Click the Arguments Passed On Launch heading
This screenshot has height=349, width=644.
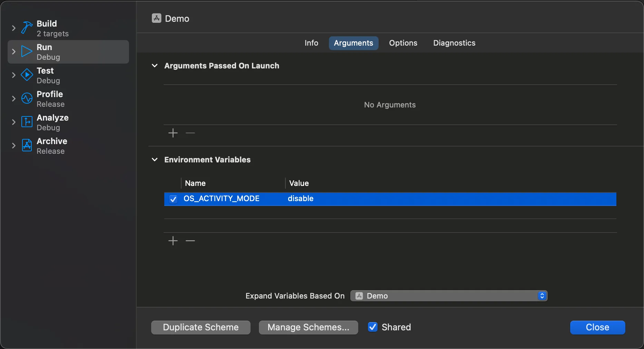[222, 66]
